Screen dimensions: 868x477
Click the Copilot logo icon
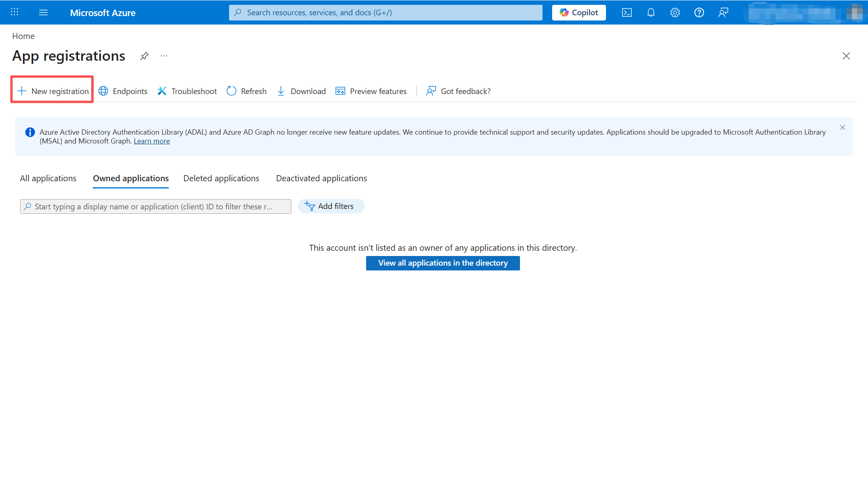(x=564, y=12)
